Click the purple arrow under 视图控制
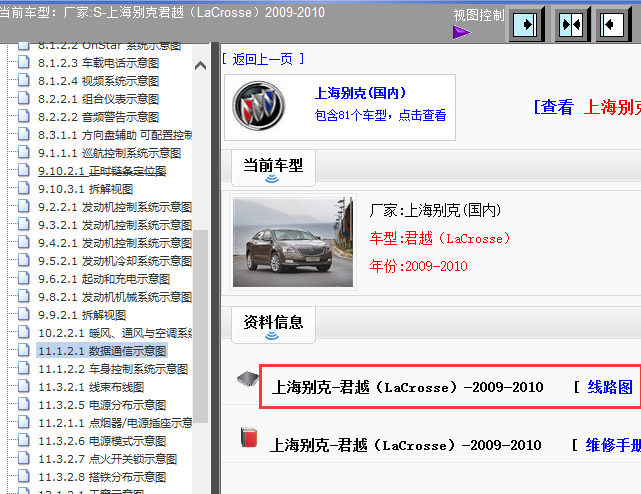 462,32
